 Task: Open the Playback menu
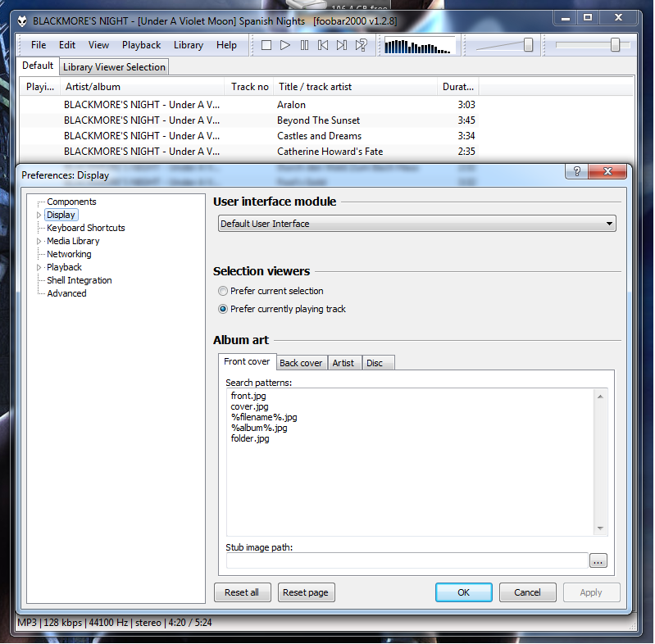tap(141, 45)
